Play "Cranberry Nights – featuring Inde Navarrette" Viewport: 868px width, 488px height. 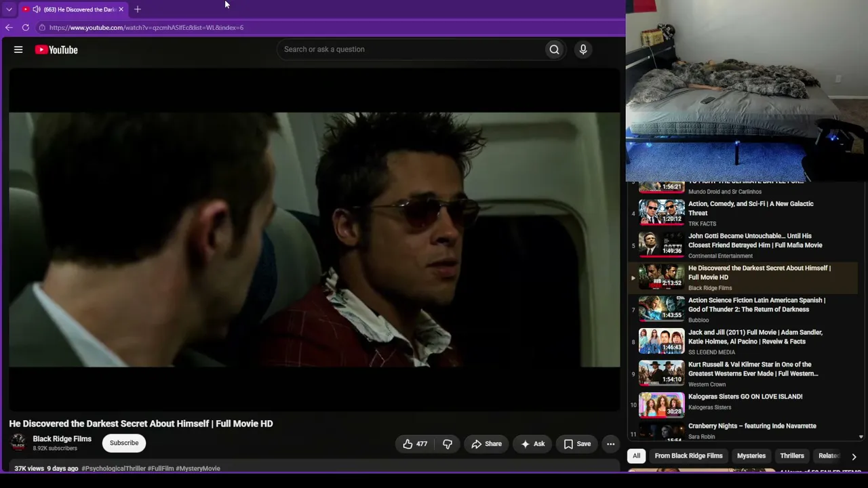[x=752, y=426]
